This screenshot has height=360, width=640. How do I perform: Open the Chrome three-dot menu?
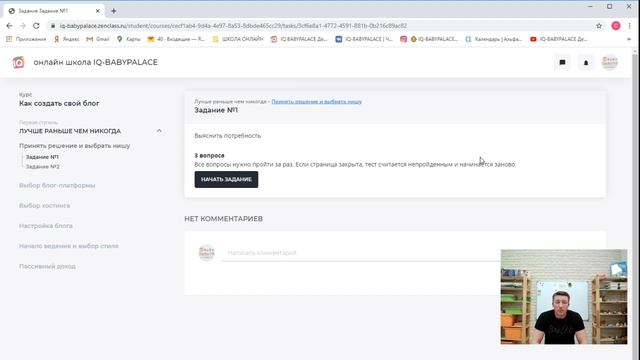click(x=629, y=26)
